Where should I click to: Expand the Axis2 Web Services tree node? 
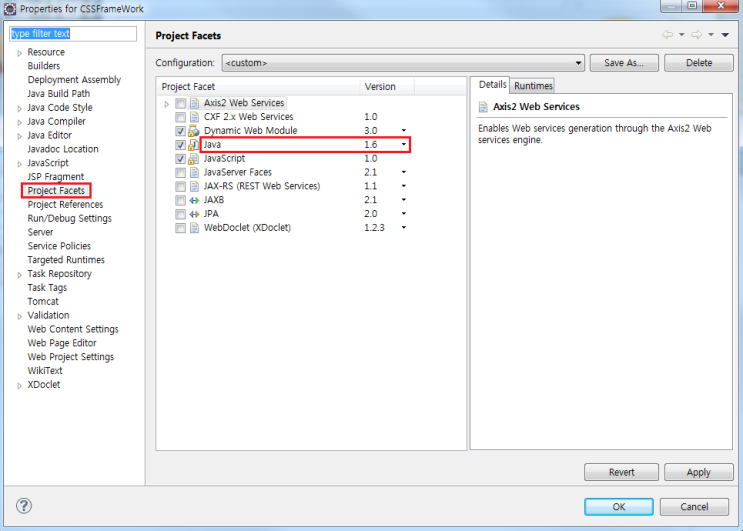(x=166, y=103)
